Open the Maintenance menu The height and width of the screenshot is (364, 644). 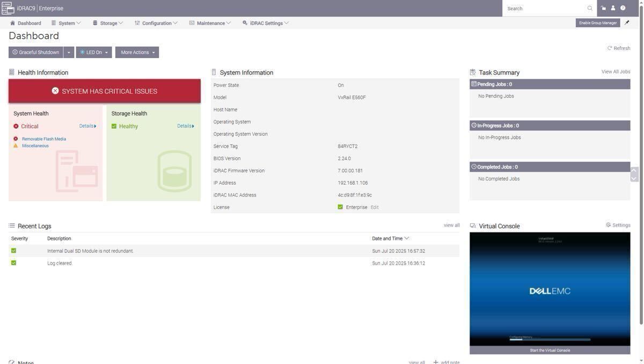click(x=210, y=23)
